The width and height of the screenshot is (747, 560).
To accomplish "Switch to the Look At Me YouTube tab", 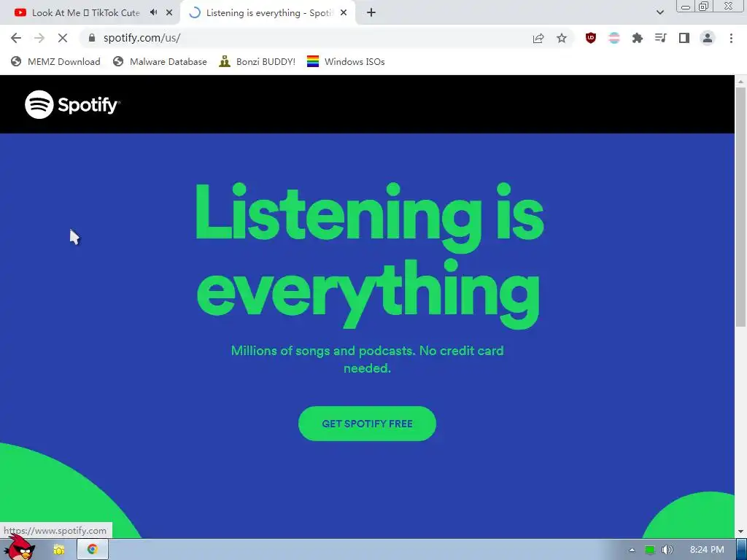I will [x=86, y=13].
